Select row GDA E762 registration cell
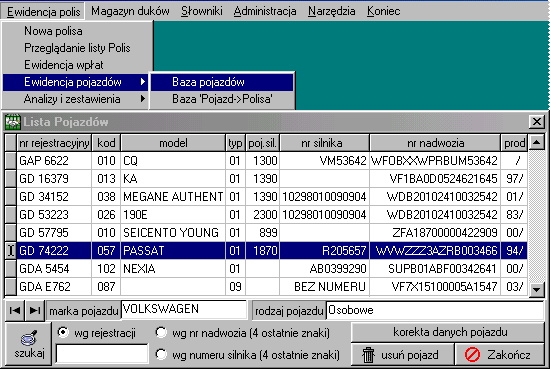550x369 pixels. pos(54,287)
